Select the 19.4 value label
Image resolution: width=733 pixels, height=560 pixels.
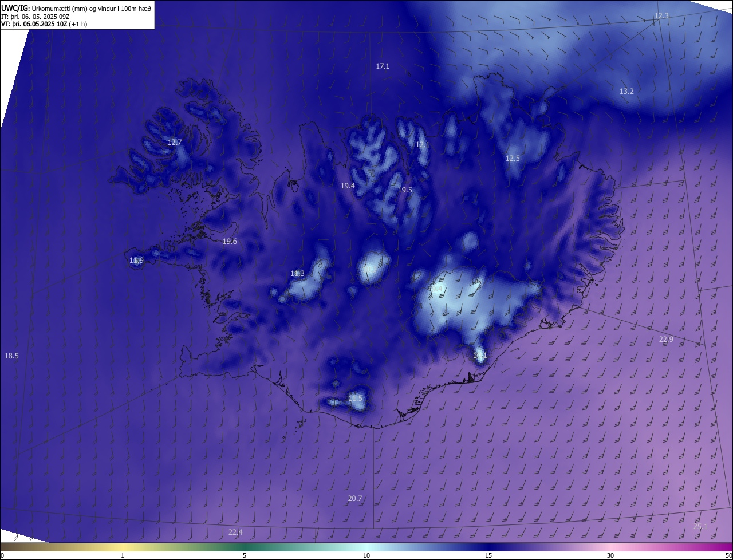[x=348, y=186]
